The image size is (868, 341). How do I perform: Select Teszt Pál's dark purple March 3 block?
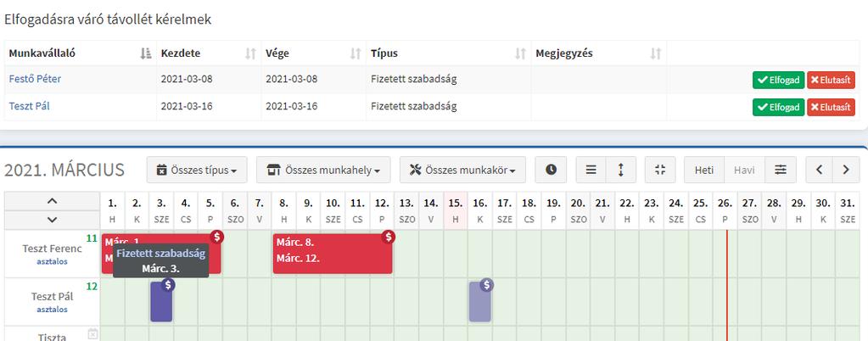tap(161, 304)
